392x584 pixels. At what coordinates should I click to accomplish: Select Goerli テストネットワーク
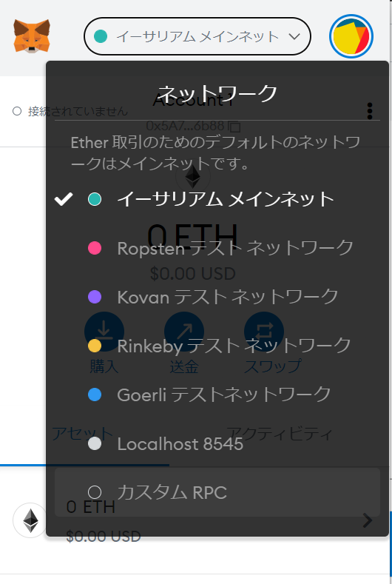[217, 395]
